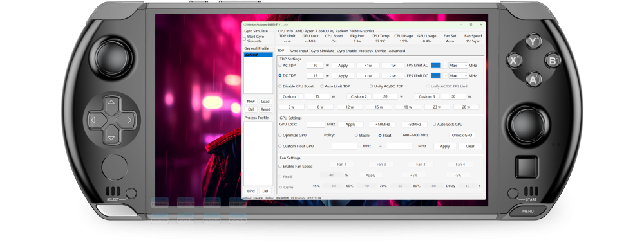The height and width of the screenshot is (245, 644).
Task: Click the Clear button for Custom Float GPU
Action: coord(470,146)
